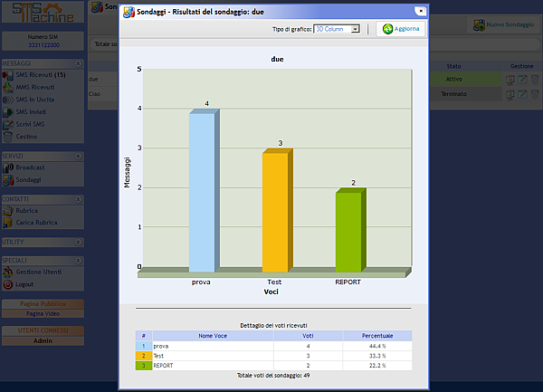Click the green REPORT color swatch
The height and width of the screenshot is (392, 543).
[x=144, y=366]
